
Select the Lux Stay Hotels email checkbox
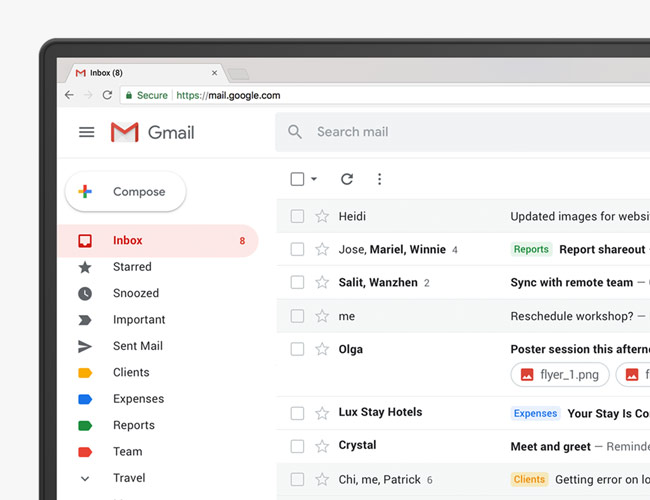[297, 413]
